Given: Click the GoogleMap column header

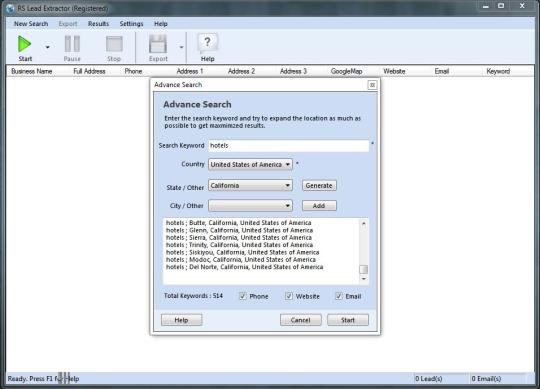Looking at the screenshot, I should point(346,71).
